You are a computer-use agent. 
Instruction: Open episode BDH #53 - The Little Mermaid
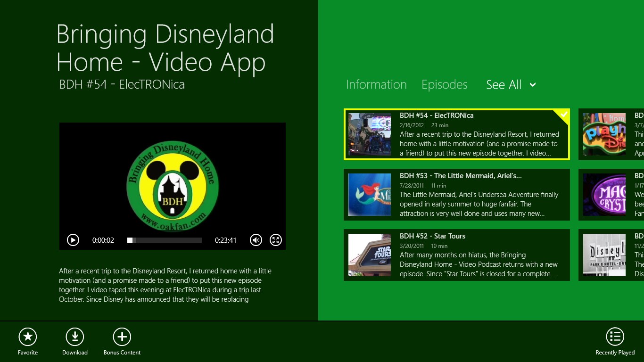(x=457, y=195)
